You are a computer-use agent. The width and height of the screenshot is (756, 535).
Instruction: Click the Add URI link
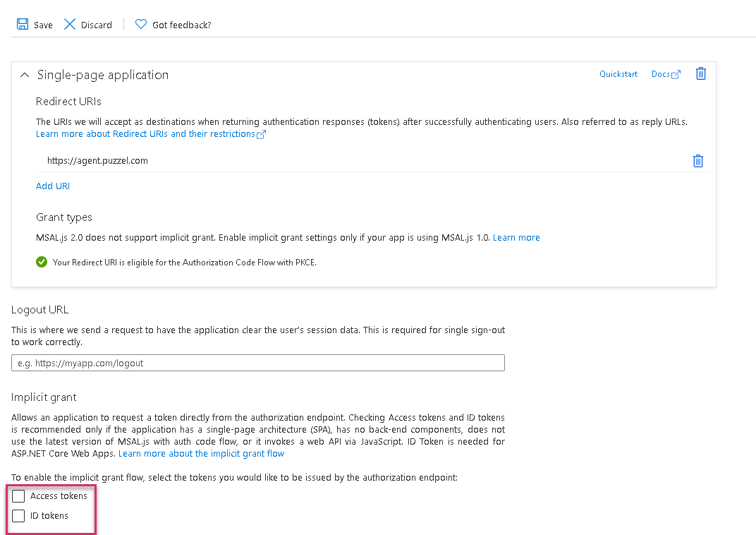tap(53, 186)
